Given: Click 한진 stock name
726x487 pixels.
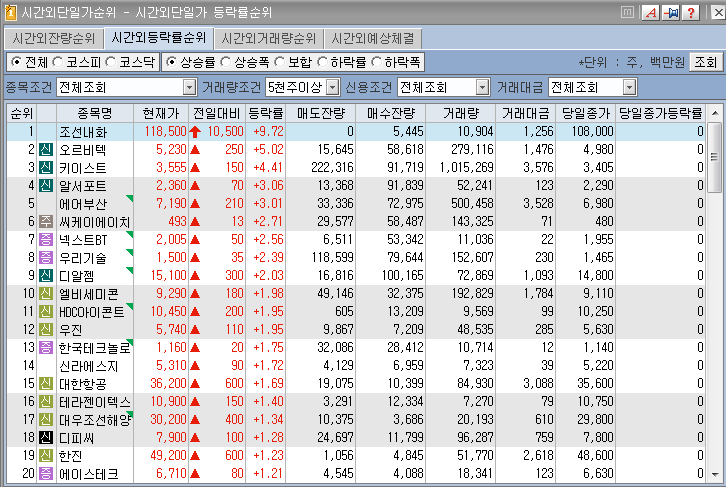Looking at the screenshot, I should pos(70,456).
